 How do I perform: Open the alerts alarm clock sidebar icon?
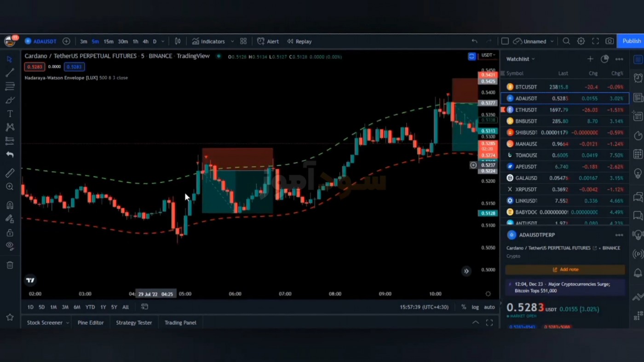click(x=638, y=78)
